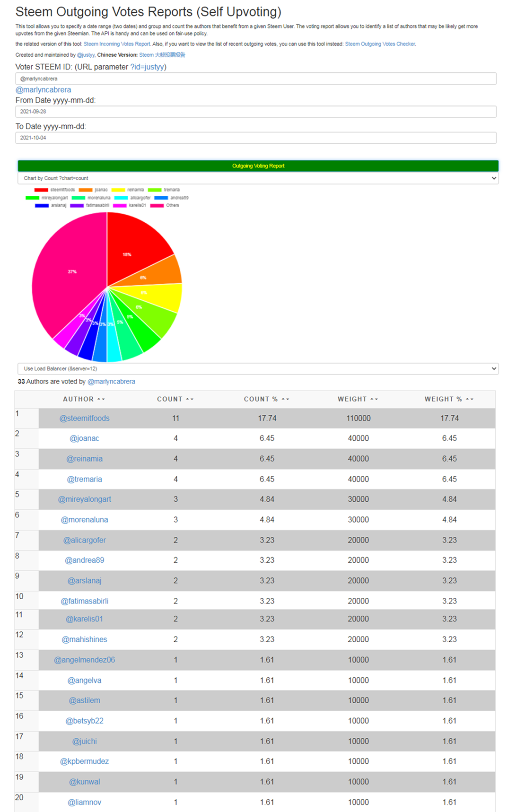Open the @andrea89 author link
Screen dimensions: 516x812
click(84, 560)
